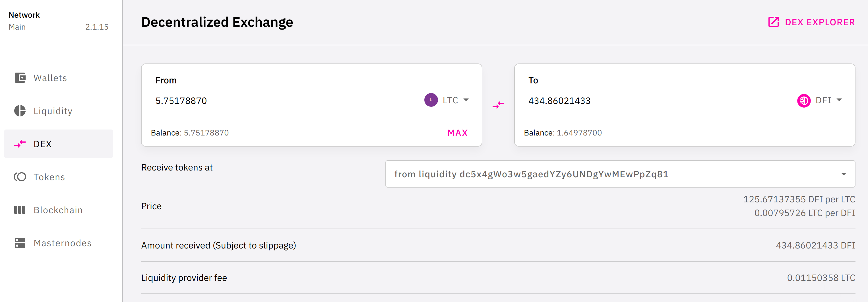
Task: Click the Decentralized Exchange heading
Action: pyautogui.click(x=217, y=22)
